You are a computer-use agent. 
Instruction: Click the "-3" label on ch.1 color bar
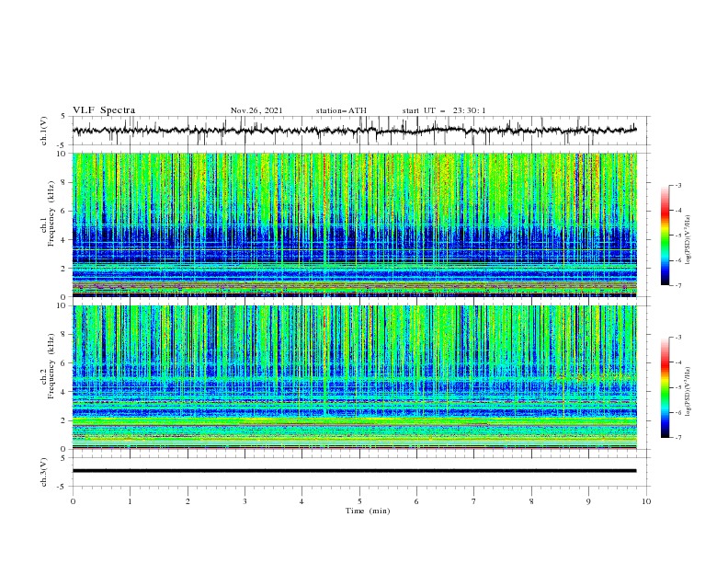(x=678, y=185)
